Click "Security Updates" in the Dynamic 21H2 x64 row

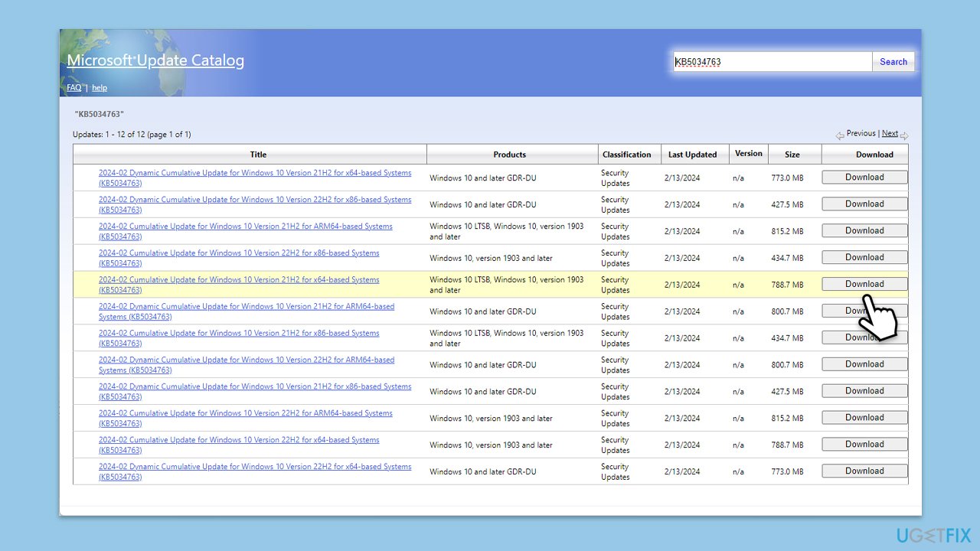pyautogui.click(x=616, y=178)
